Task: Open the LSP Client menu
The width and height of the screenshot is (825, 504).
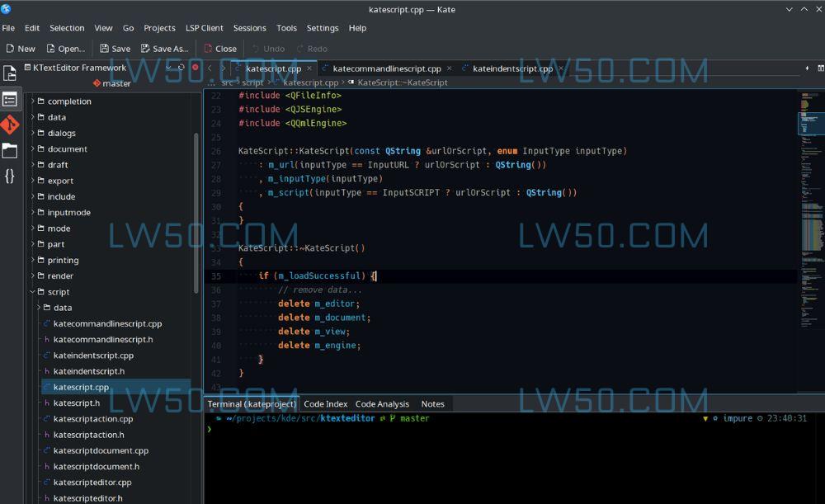Action: pyautogui.click(x=204, y=27)
